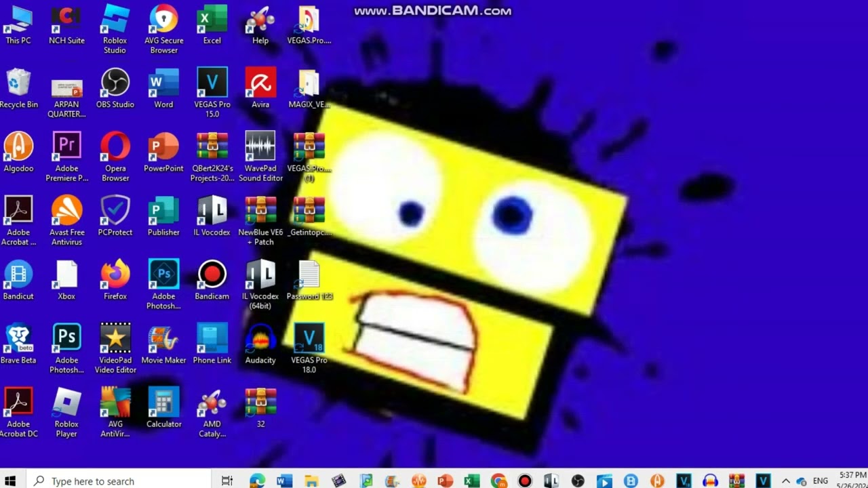The image size is (868, 488).
Task: Open NewBlue VE6 + Patch archive
Action: click(260, 221)
